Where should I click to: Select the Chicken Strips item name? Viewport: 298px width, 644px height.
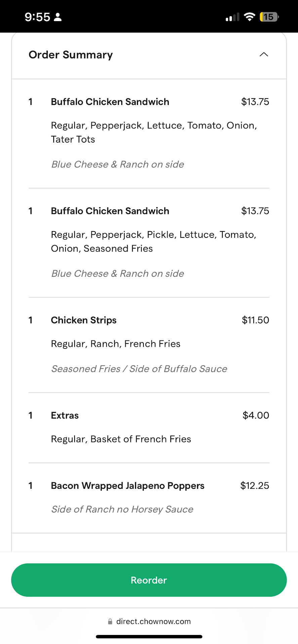coord(84,320)
